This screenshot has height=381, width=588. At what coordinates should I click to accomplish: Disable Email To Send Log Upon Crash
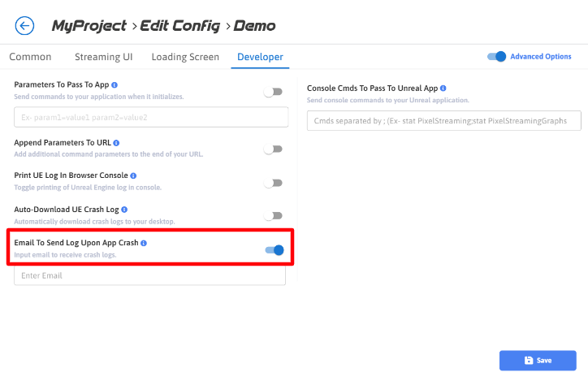click(x=275, y=250)
